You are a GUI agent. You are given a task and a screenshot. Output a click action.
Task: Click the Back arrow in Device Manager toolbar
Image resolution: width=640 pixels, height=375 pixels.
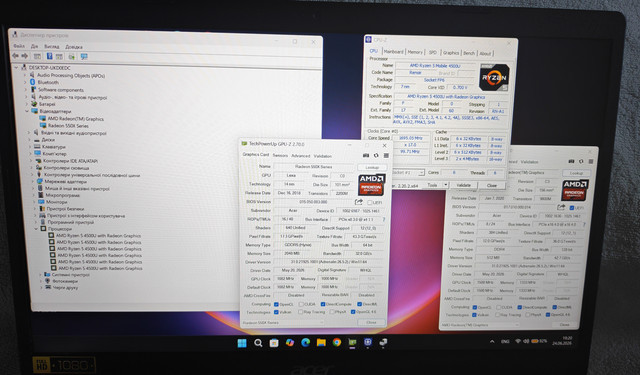point(16,56)
